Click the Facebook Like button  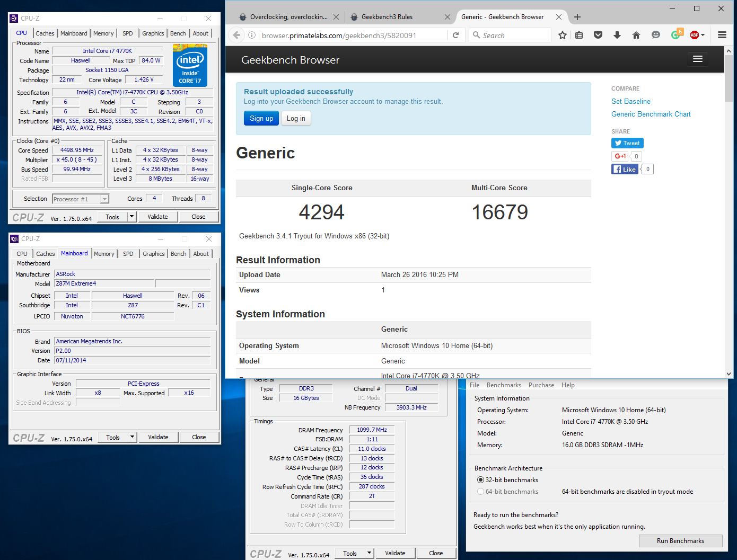coord(625,169)
